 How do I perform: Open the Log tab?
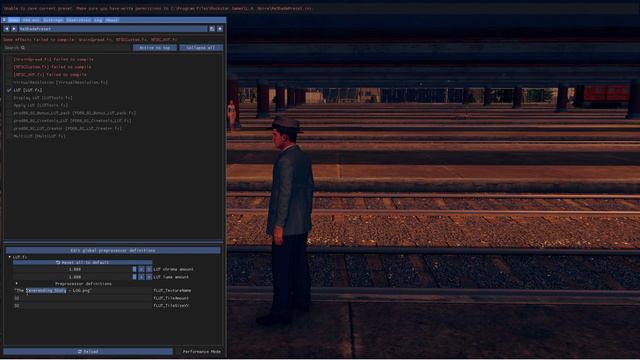point(98,20)
